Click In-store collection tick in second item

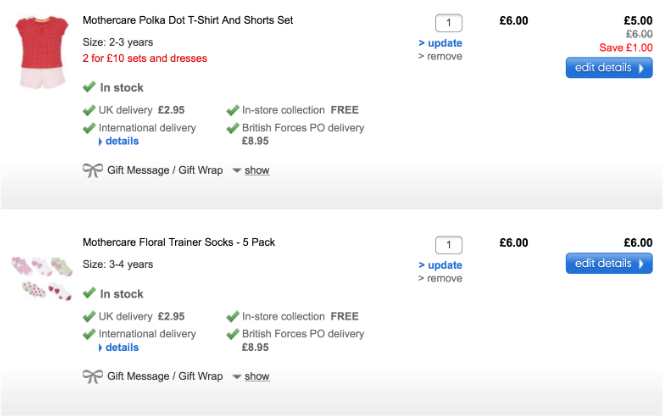pyautogui.click(x=233, y=316)
